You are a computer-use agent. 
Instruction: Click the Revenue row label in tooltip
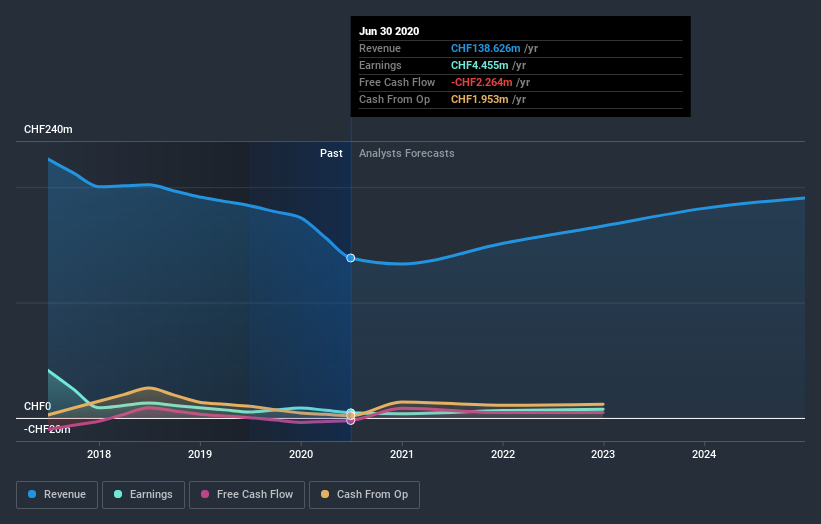[x=380, y=48]
